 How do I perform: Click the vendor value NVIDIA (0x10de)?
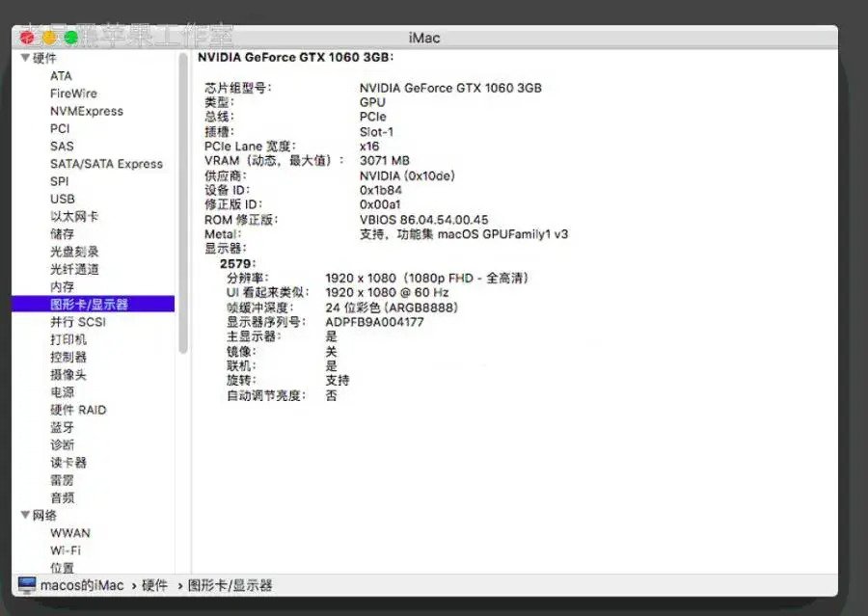pos(407,176)
